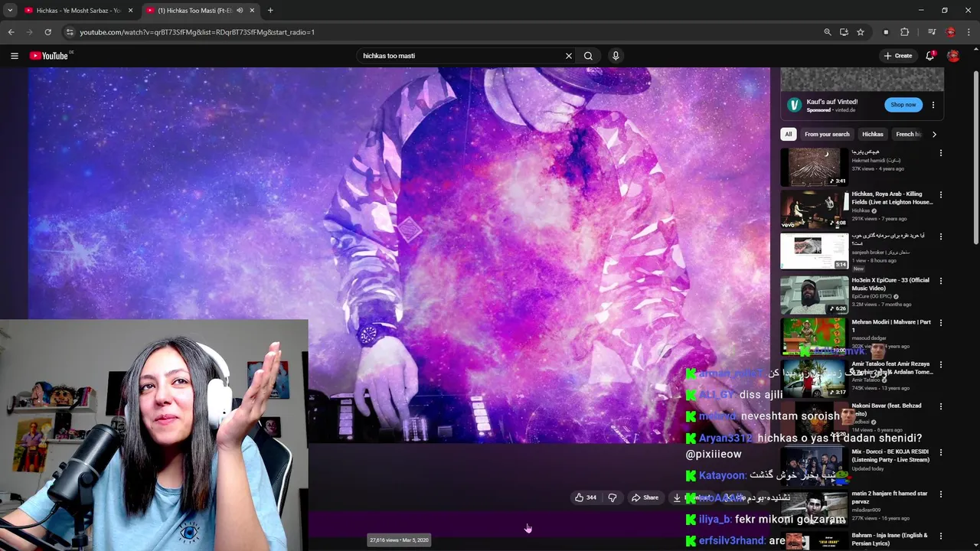Viewport: 980px width, 551px height.
Task: Close the Ye Mosht Sarbaz tab
Action: (x=130, y=11)
